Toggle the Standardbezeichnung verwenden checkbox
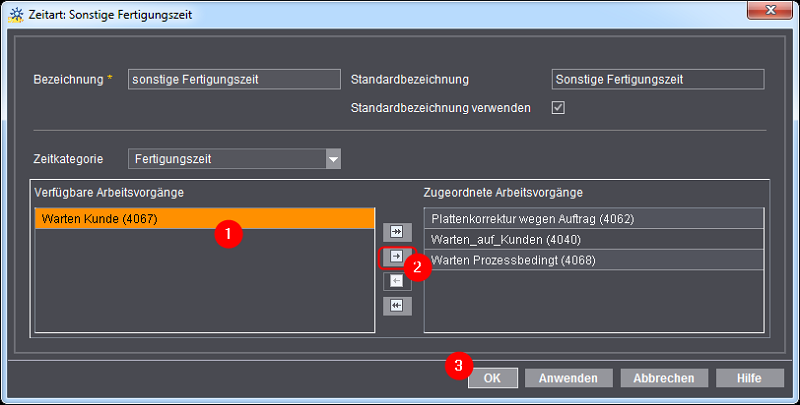Screen dimensions: 800x405 point(558,107)
